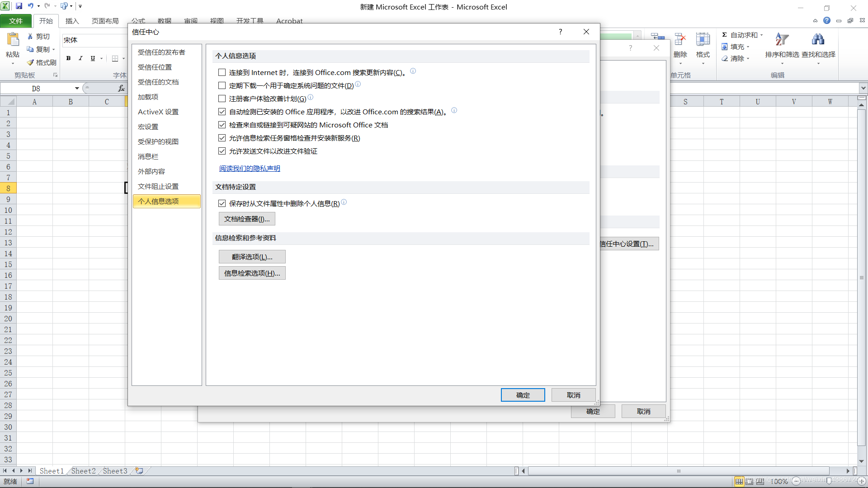The image size is (868, 488).
Task: Click the Insert Function fx icon
Action: coord(121,88)
